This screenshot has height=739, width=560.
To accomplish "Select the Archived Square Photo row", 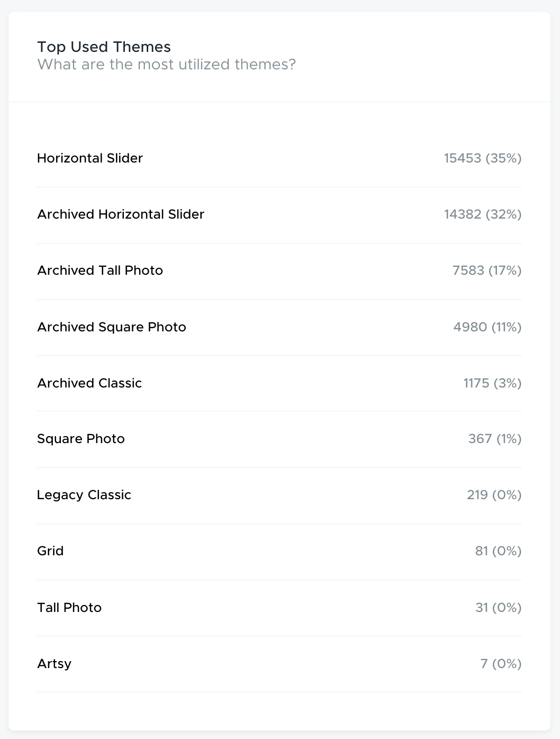I will click(x=279, y=327).
